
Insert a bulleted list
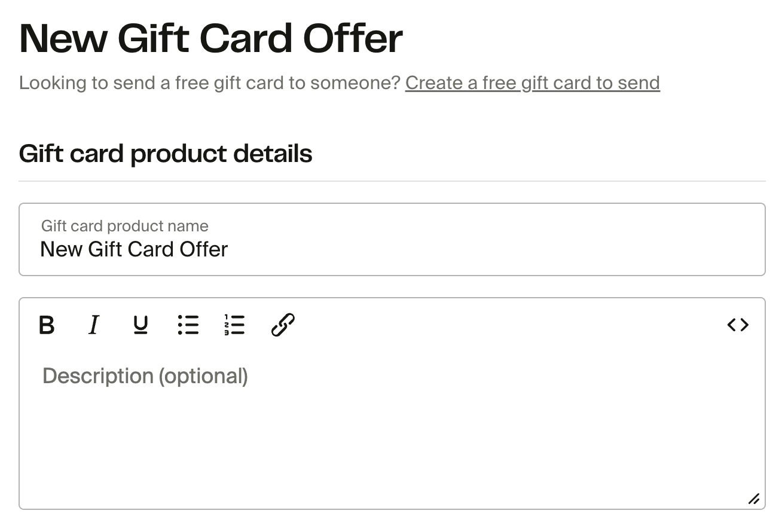188,325
